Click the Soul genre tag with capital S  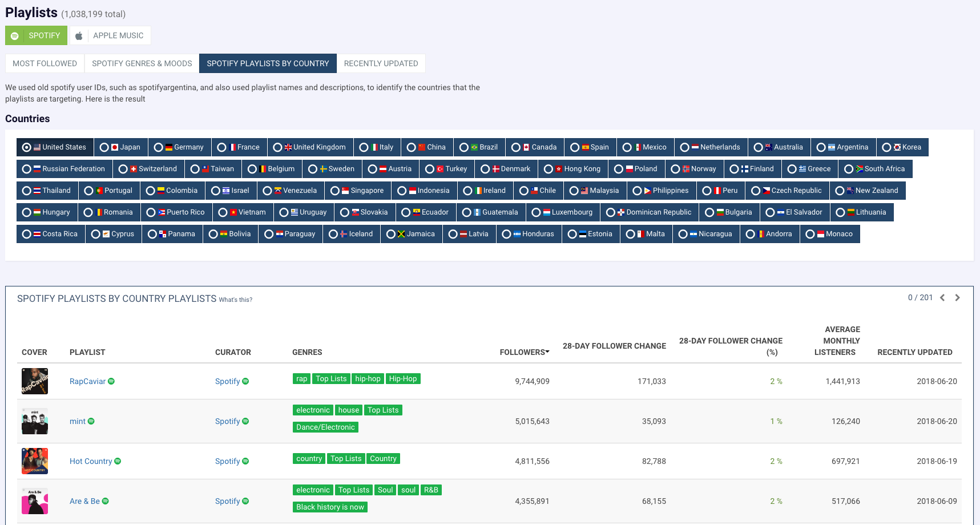click(x=385, y=490)
